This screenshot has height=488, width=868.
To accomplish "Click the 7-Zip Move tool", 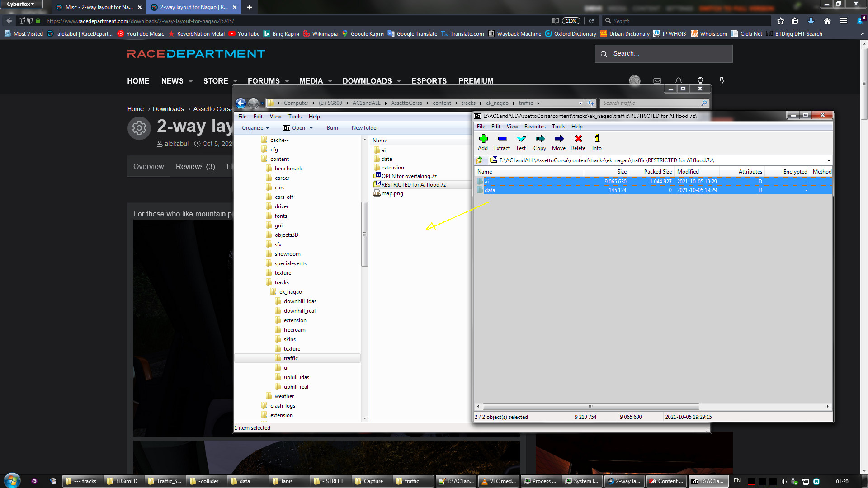I will [559, 142].
